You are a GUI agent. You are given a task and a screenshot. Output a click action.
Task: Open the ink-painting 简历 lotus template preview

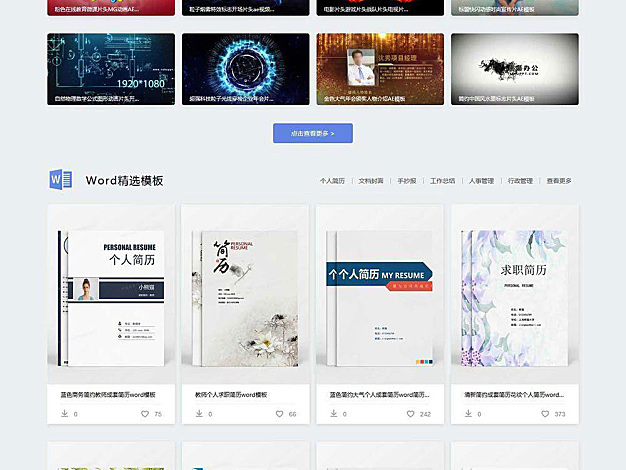point(246,295)
